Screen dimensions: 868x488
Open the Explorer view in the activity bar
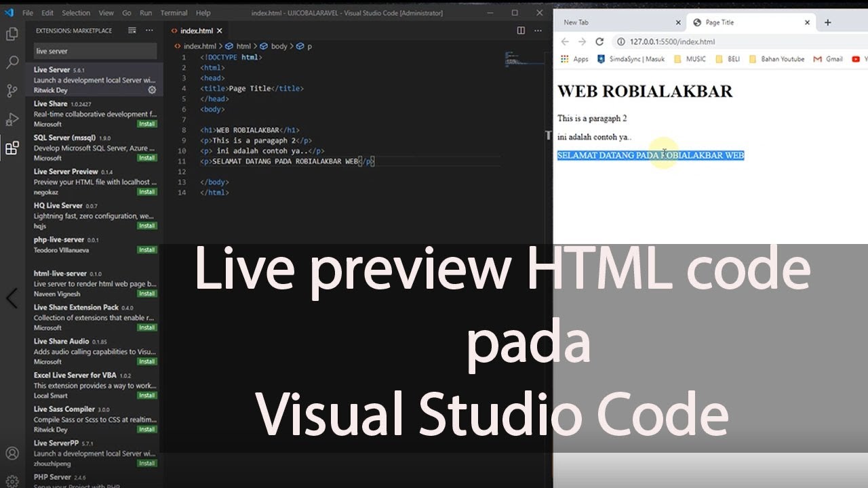point(12,34)
